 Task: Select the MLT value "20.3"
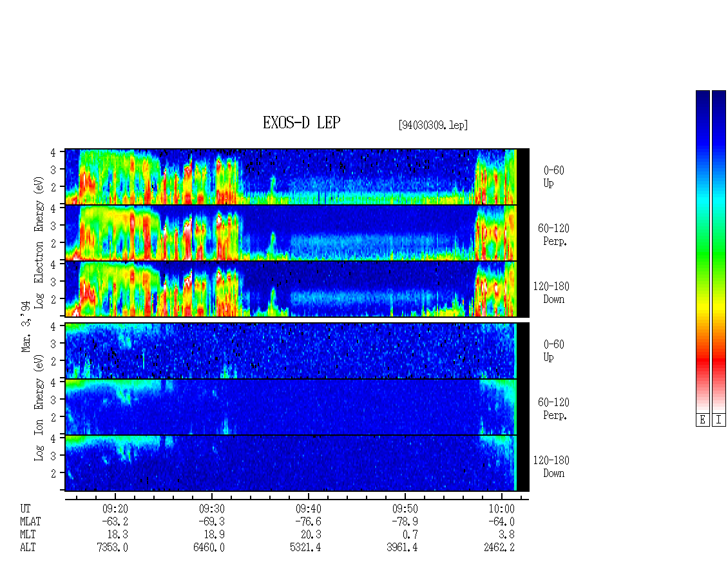click(311, 535)
